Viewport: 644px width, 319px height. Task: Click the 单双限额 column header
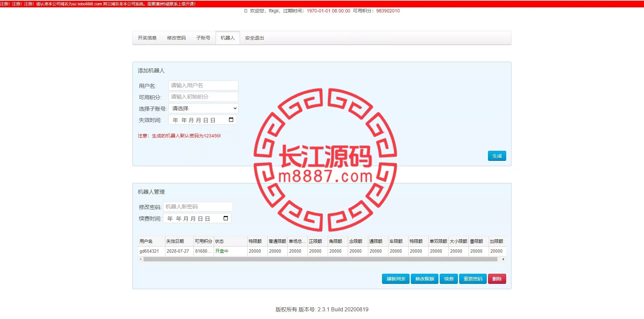click(x=438, y=241)
